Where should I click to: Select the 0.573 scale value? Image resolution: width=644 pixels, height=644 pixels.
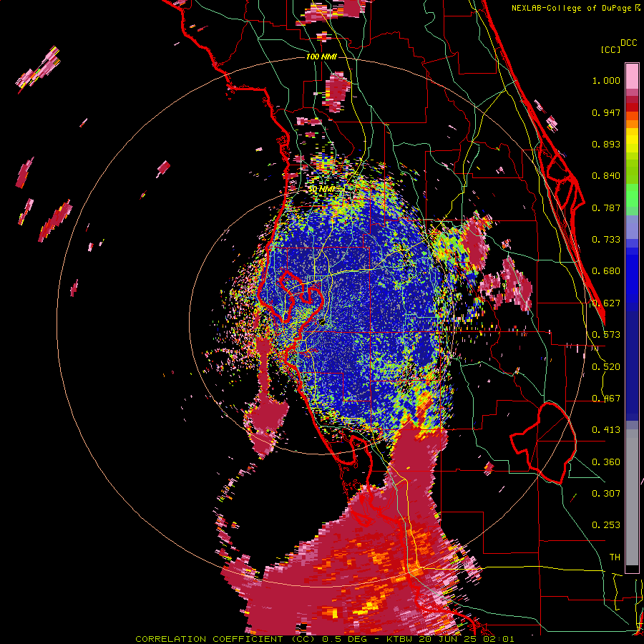pyautogui.click(x=606, y=335)
